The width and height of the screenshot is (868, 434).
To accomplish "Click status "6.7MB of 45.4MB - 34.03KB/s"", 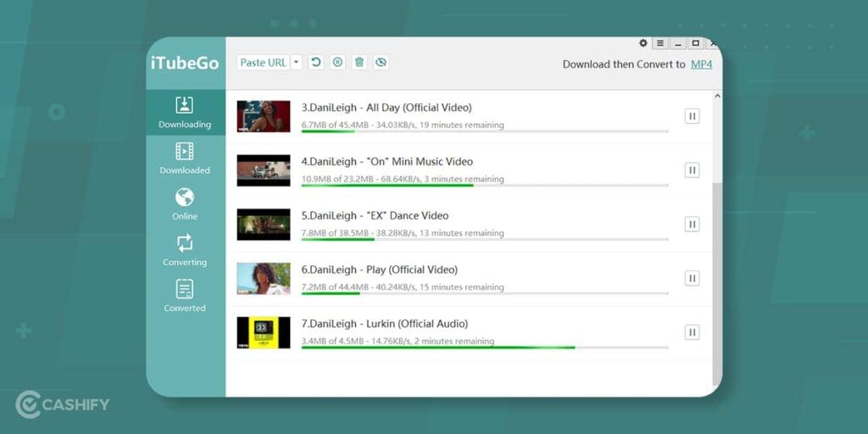I will [359, 125].
